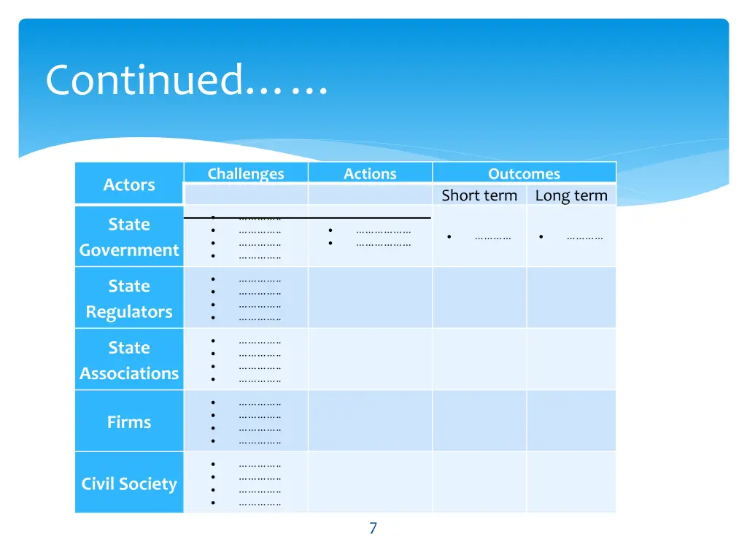Image resolution: width=747 pixels, height=560 pixels.
Task: Select the "Outcomes" column header
Action: [524, 174]
